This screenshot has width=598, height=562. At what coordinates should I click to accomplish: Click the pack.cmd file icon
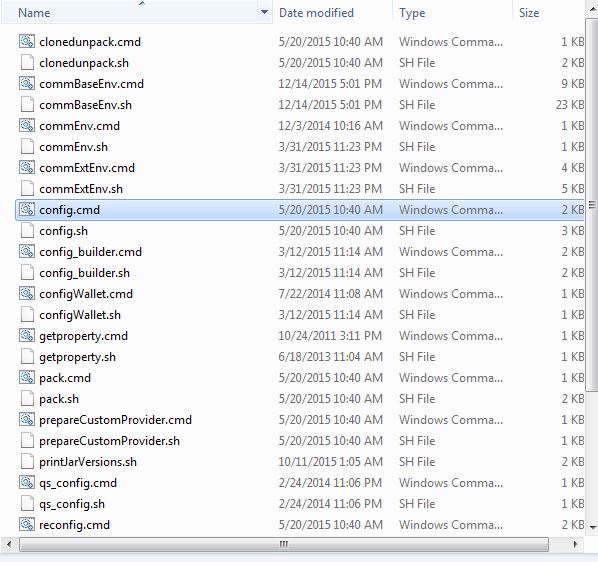pos(27,377)
